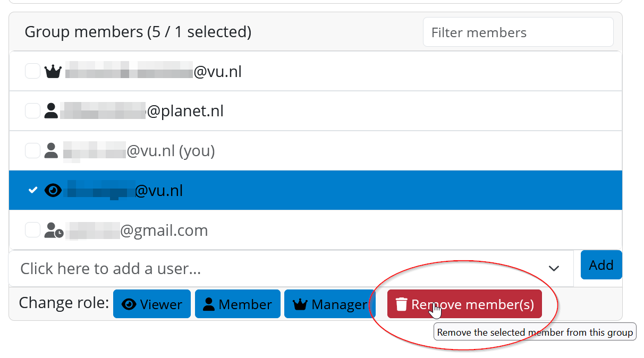Expand the add user dropdown arrow

pos(554,269)
